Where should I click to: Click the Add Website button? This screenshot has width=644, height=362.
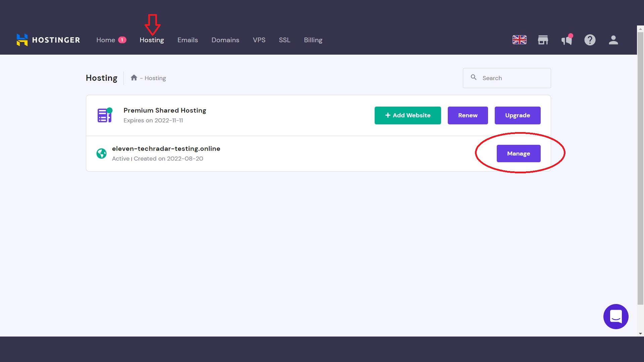(408, 115)
